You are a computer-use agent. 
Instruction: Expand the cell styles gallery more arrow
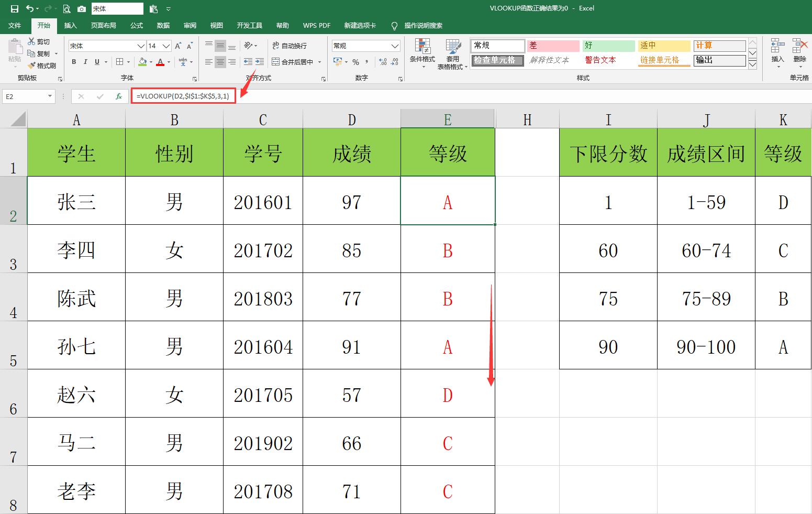pyautogui.click(x=752, y=65)
